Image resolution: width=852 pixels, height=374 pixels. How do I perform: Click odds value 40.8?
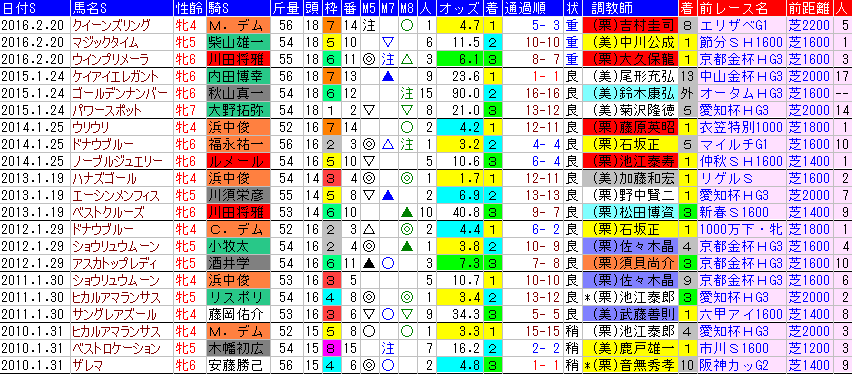pyautogui.click(x=459, y=212)
